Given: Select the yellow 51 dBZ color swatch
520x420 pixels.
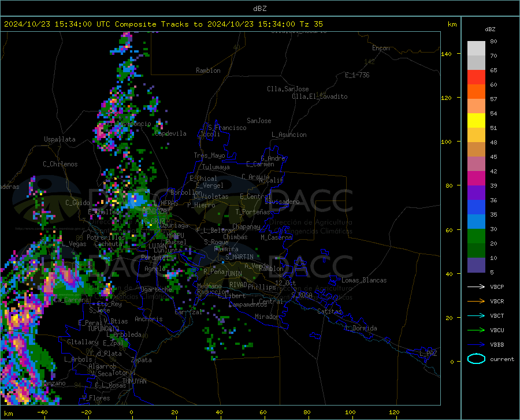Looking at the screenshot, I should pyautogui.click(x=476, y=121).
